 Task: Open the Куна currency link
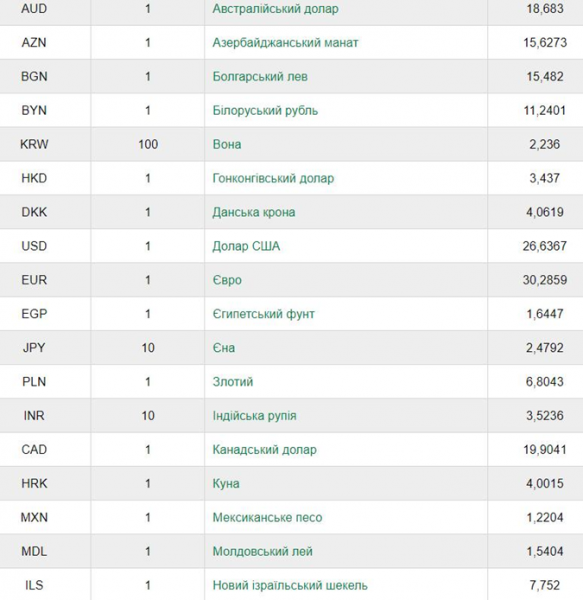click(x=226, y=484)
